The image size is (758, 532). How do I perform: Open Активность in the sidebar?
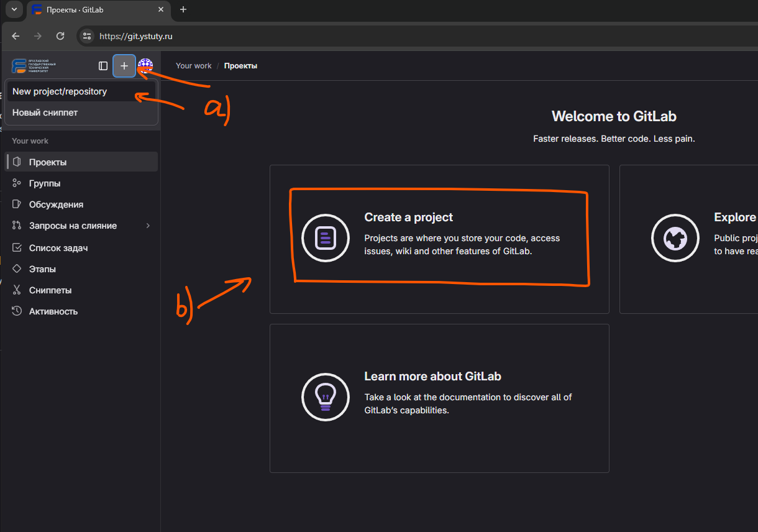point(81,311)
